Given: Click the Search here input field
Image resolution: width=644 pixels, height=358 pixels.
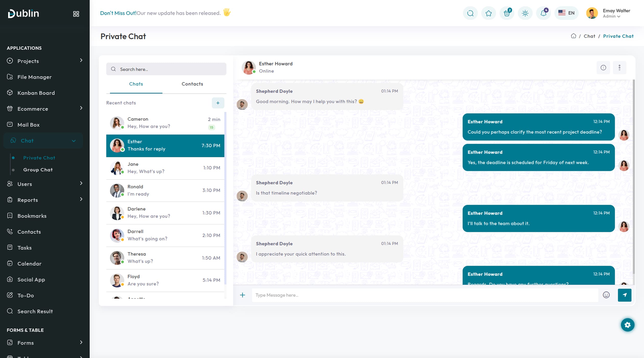Looking at the screenshot, I should pyautogui.click(x=166, y=69).
